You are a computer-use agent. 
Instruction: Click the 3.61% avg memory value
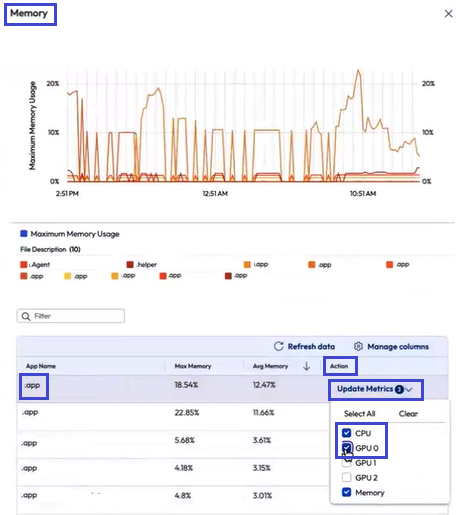point(262,440)
